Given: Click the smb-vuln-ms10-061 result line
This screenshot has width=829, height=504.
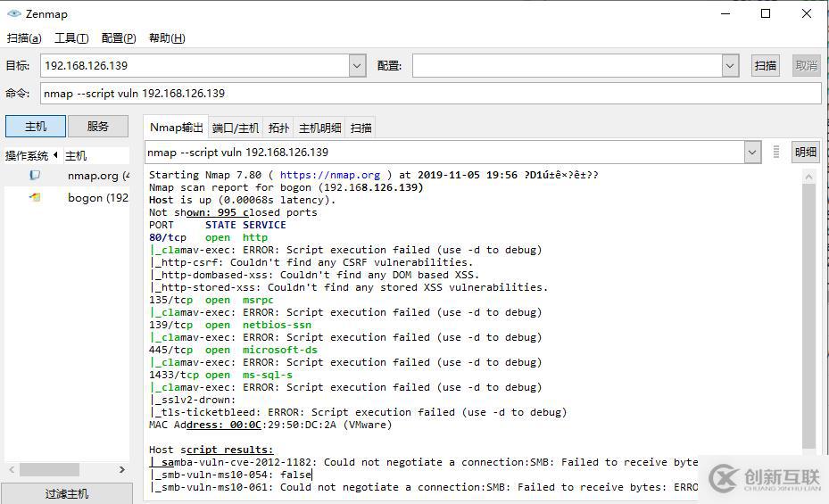Looking at the screenshot, I should coord(424,486).
